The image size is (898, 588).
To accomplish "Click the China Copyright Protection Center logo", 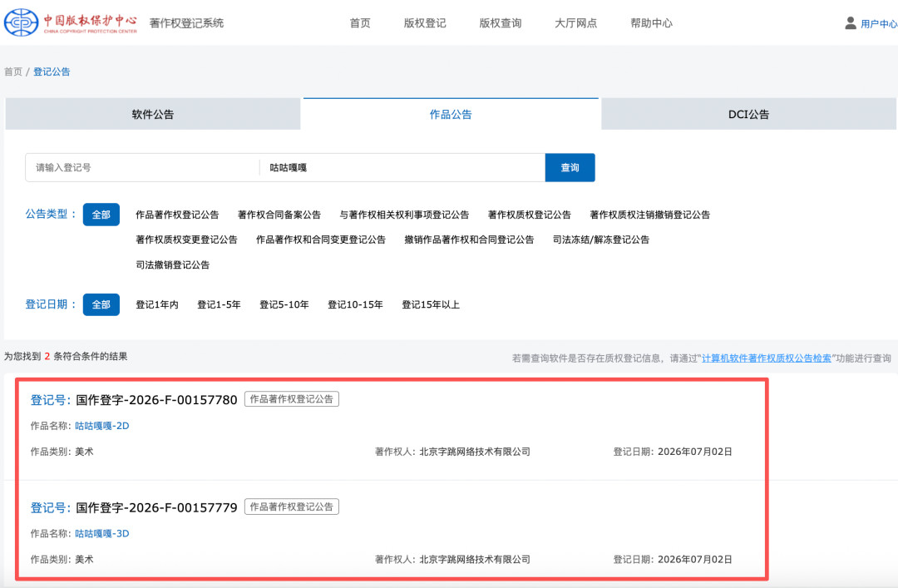I will (71, 23).
